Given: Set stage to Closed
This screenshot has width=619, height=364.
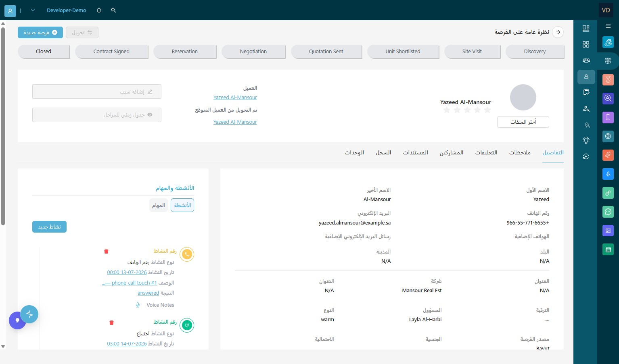Looking at the screenshot, I should pyautogui.click(x=44, y=52).
